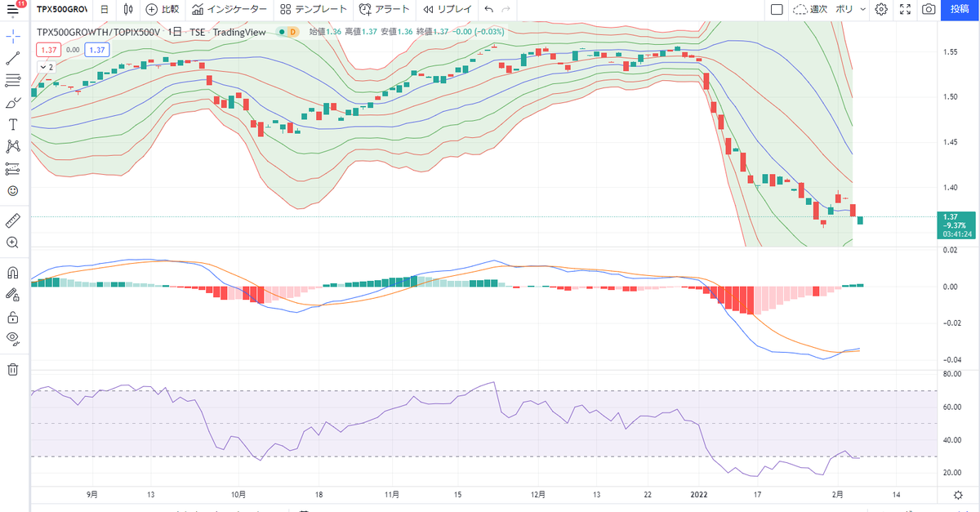Select the text annotation tool
This screenshot has width=980, height=512.
pos(12,124)
